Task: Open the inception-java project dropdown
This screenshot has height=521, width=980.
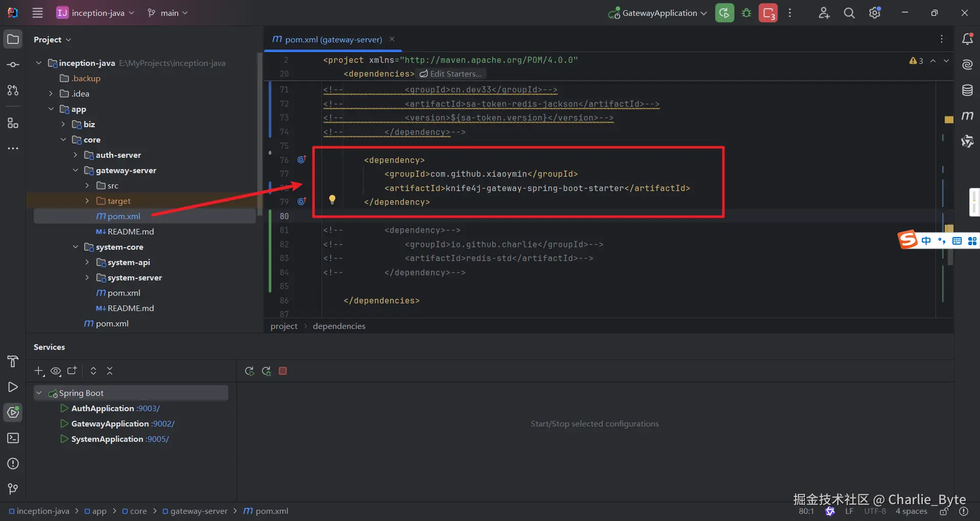Action: coord(95,13)
